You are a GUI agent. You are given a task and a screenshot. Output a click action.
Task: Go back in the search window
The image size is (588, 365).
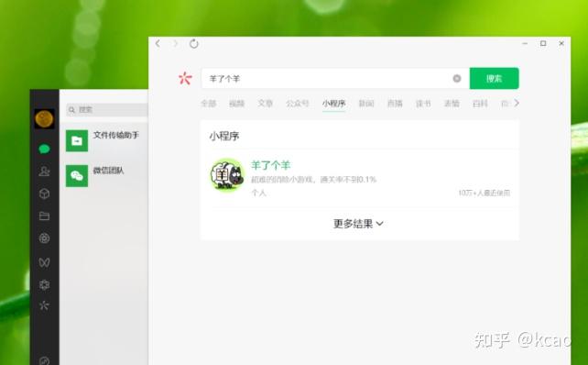click(158, 43)
